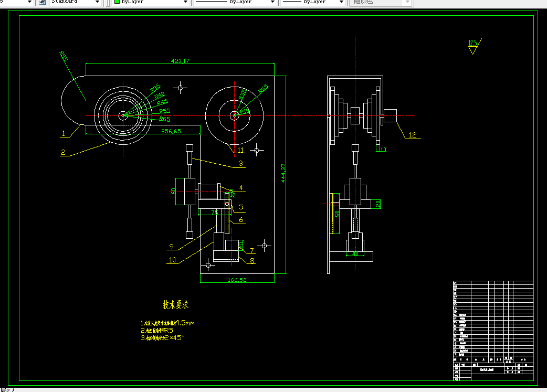Select the 423,17 top dimension text

tap(180, 61)
